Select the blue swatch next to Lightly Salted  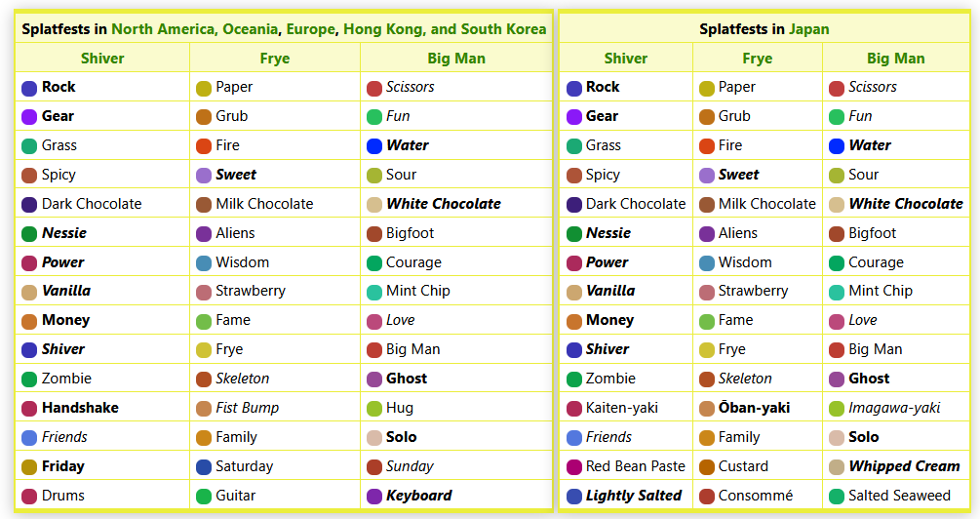tap(573, 497)
